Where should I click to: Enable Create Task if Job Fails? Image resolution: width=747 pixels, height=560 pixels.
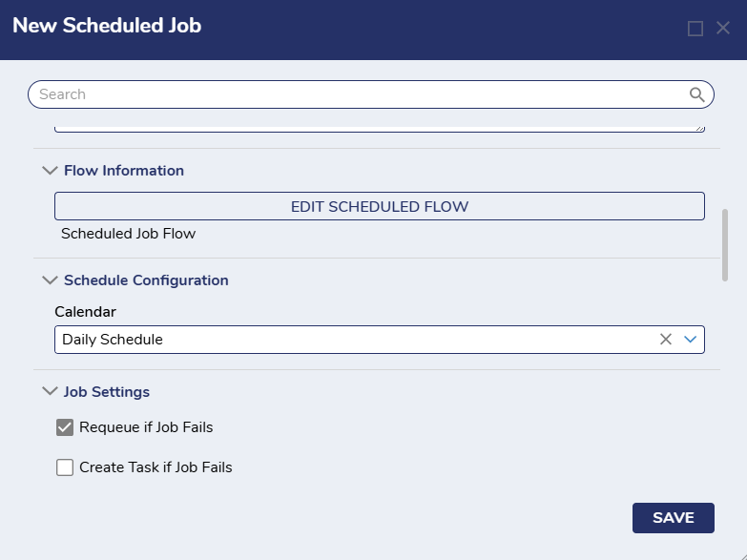tap(65, 467)
